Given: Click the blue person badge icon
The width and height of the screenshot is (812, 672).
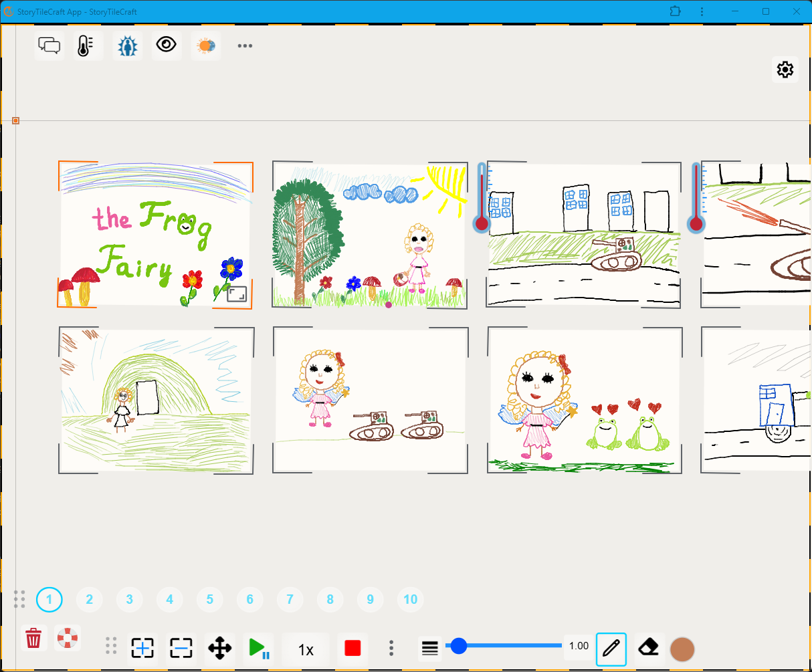Looking at the screenshot, I should [x=127, y=45].
